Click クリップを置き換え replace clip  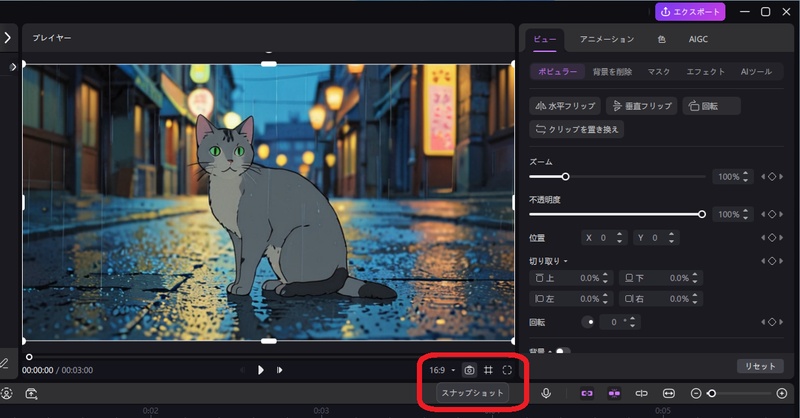pyautogui.click(x=577, y=129)
